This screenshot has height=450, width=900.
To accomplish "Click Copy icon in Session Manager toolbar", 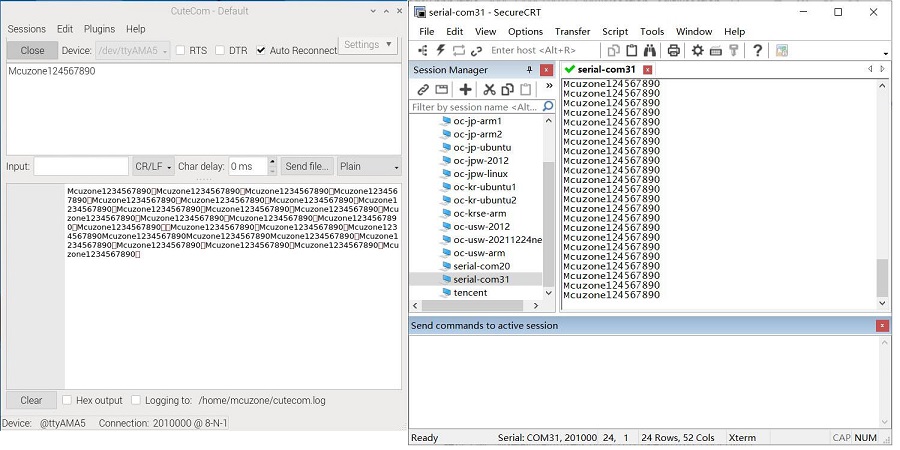I will [507, 89].
